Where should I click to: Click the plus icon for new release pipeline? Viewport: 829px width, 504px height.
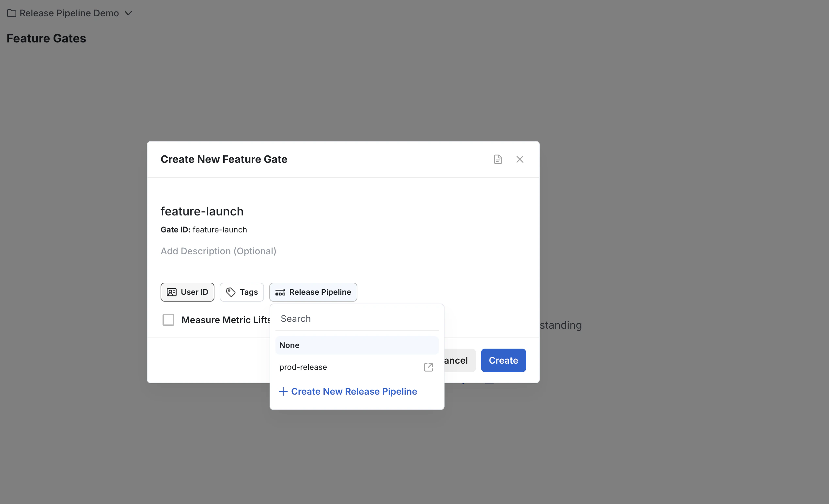(283, 391)
